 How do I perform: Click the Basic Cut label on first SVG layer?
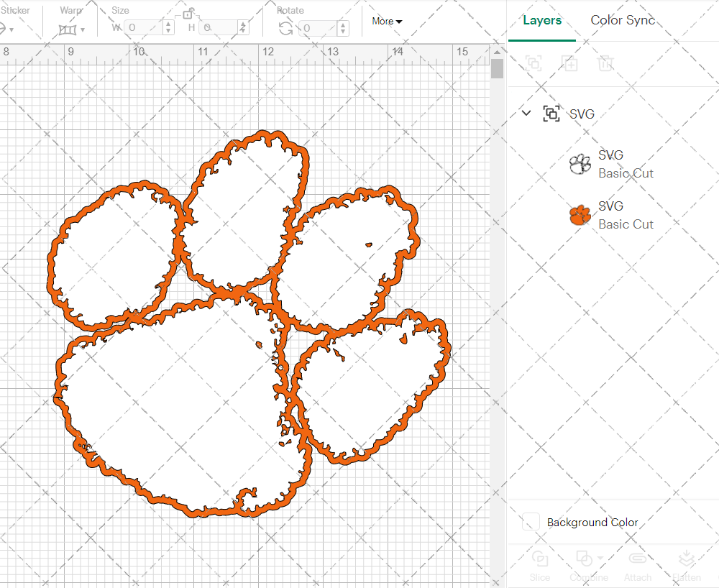click(625, 173)
